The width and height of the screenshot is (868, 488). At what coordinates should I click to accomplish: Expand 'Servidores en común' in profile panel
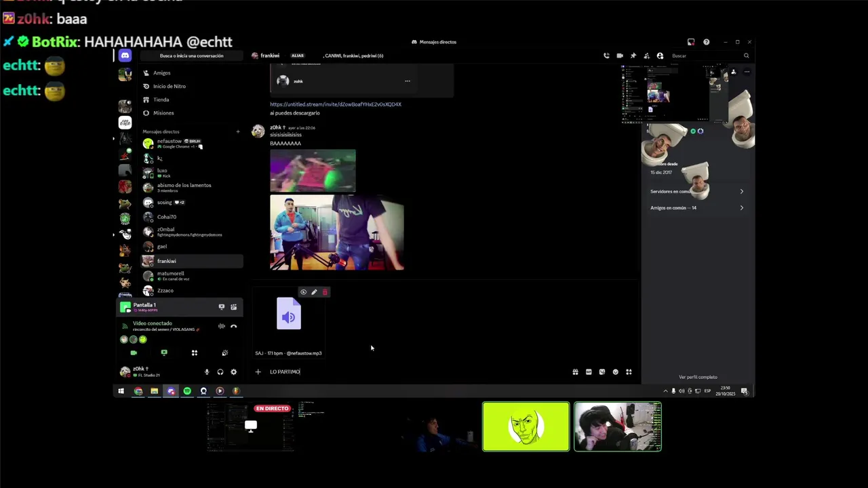point(697,191)
